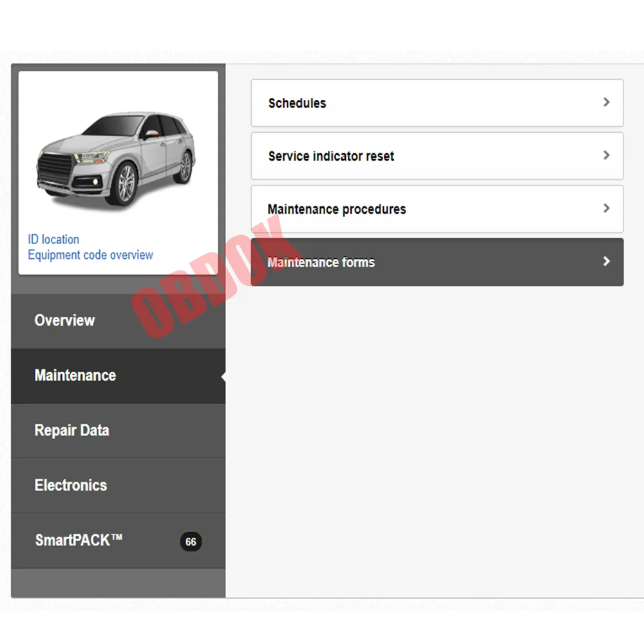644x644 pixels.
Task: Open Maintenance forms
Action: (437, 262)
